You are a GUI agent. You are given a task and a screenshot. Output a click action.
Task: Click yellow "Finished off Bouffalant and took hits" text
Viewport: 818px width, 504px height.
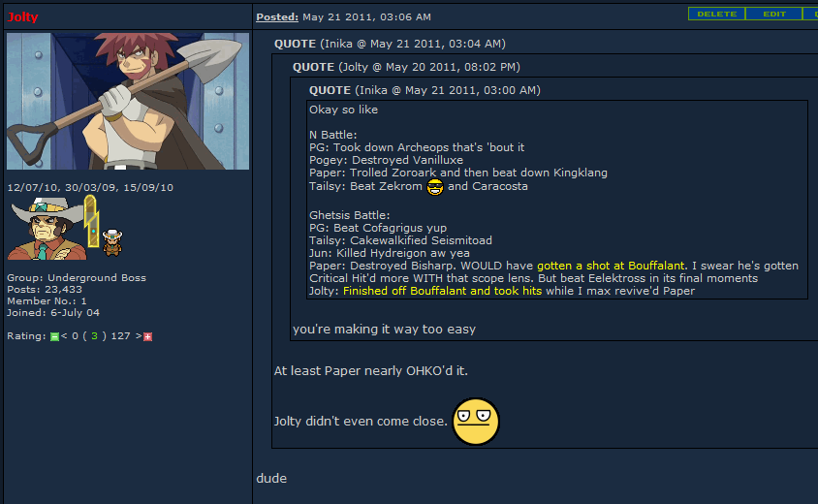(x=442, y=291)
